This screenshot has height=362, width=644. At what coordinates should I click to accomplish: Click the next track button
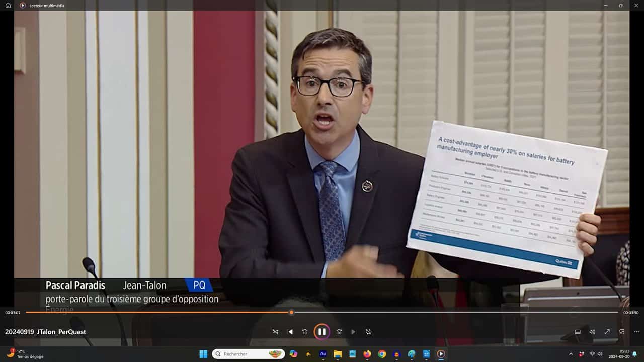coord(354,332)
